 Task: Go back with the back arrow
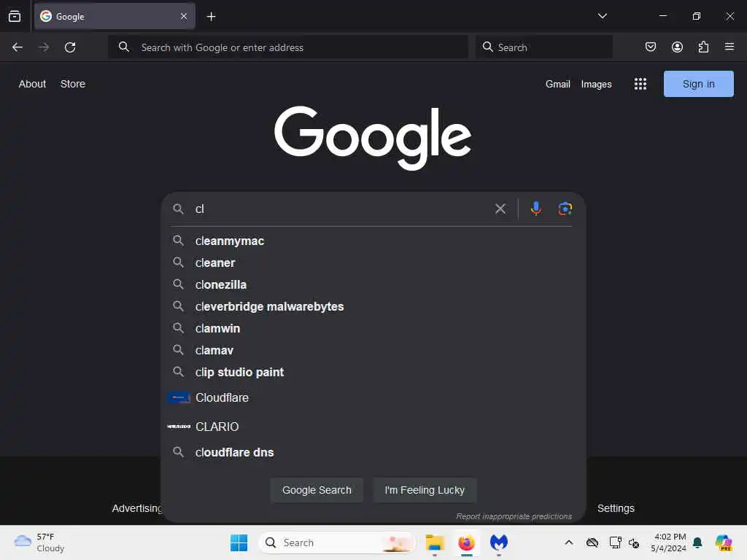[x=18, y=47]
